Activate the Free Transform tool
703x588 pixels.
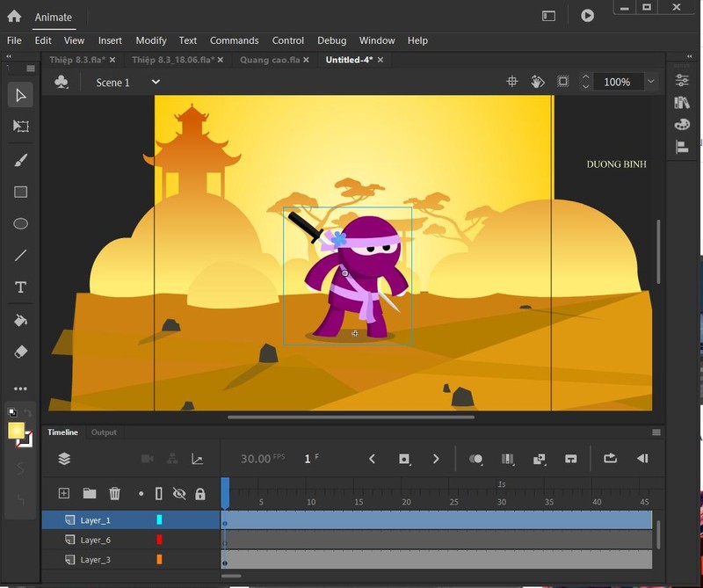point(21,127)
